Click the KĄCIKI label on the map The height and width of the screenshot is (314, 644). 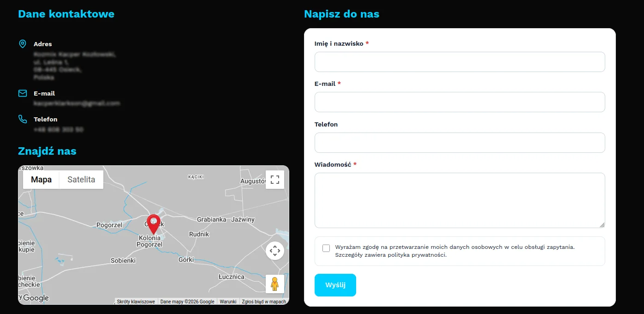[x=196, y=177]
